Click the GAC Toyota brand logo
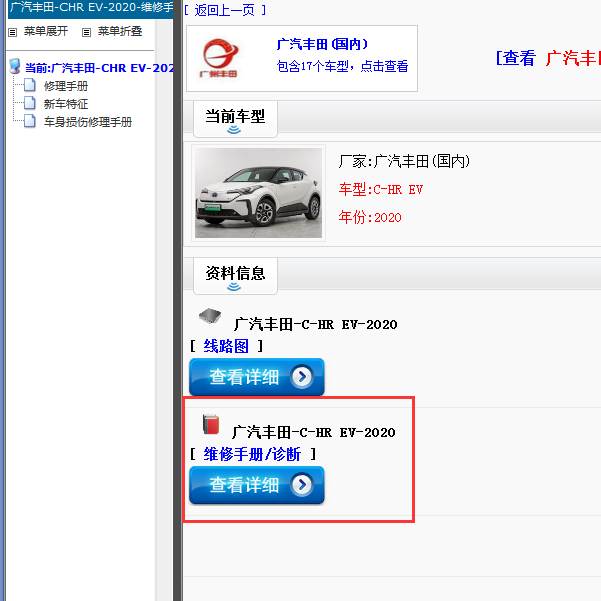Screen dimensions: 601x601 click(x=220, y=58)
